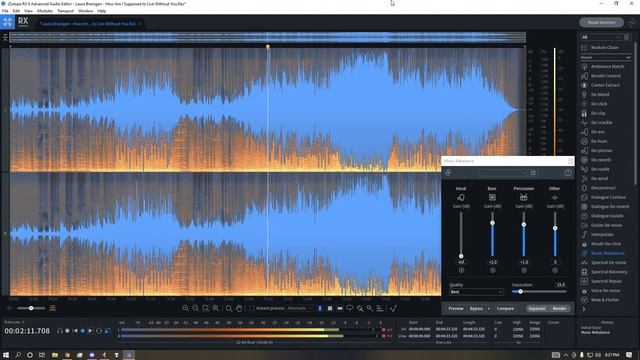
Task: Click the zoom in icon in toolbar
Action: pyautogui.click(x=186, y=308)
